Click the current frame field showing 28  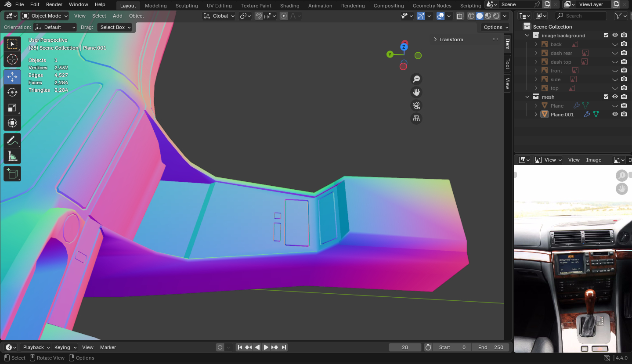(405, 347)
